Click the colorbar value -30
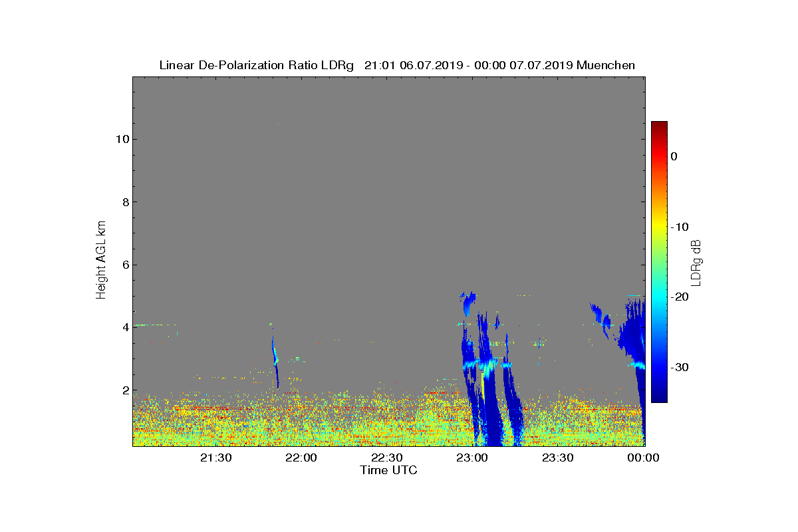This screenshot has width=798, height=532. click(680, 368)
